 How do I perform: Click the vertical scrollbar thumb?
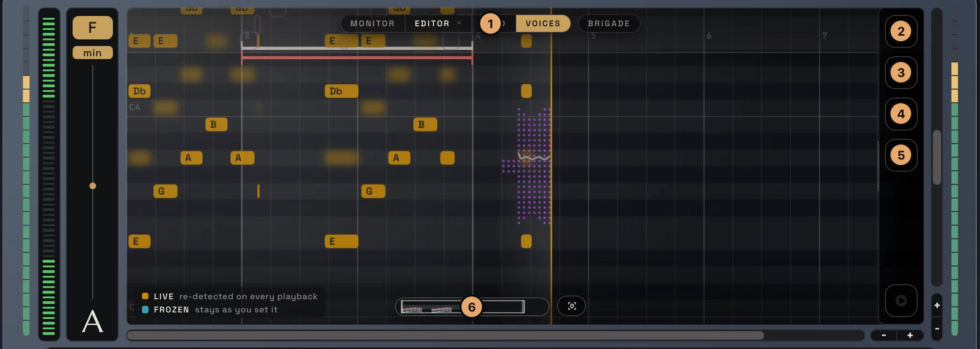pos(937,157)
